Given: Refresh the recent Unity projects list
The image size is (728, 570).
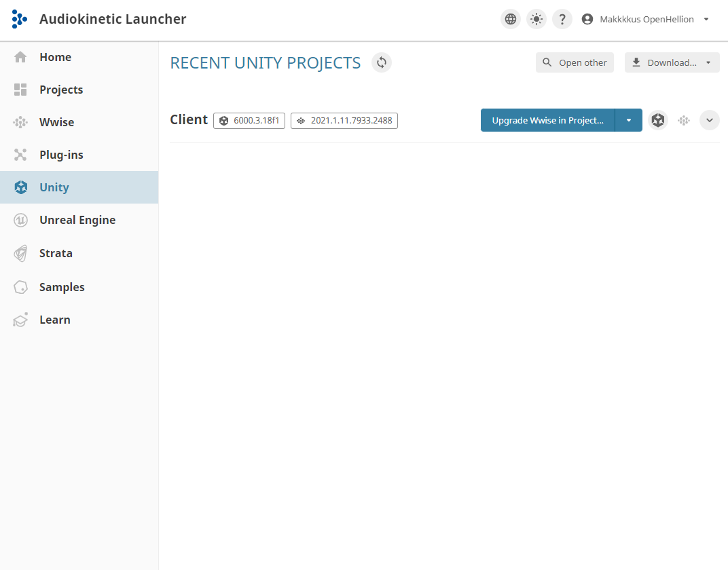Looking at the screenshot, I should pos(382,62).
